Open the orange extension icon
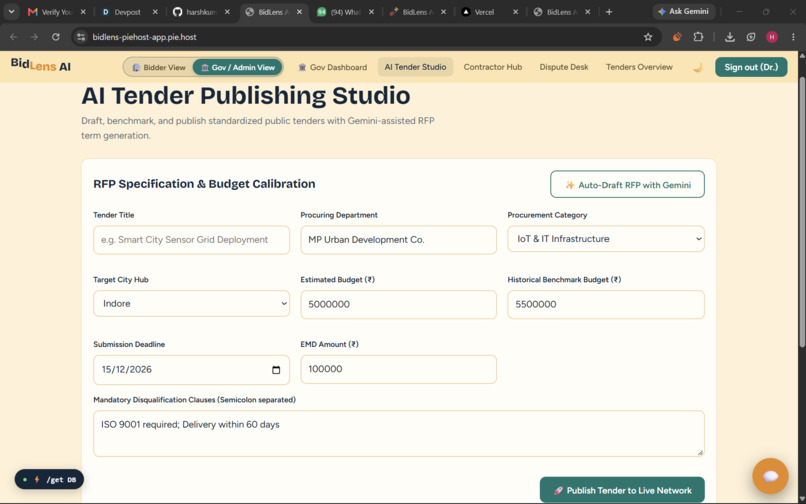This screenshot has width=806, height=504. pos(677,37)
